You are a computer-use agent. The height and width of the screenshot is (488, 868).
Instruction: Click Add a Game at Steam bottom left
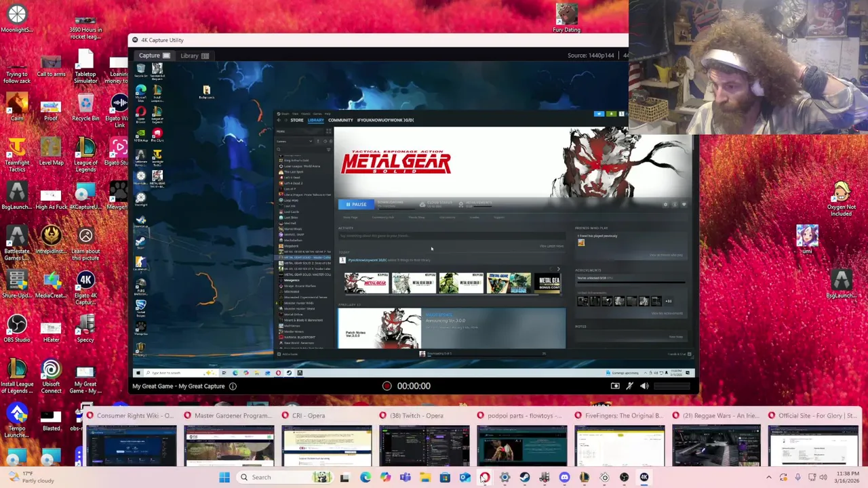[x=288, y=354]
